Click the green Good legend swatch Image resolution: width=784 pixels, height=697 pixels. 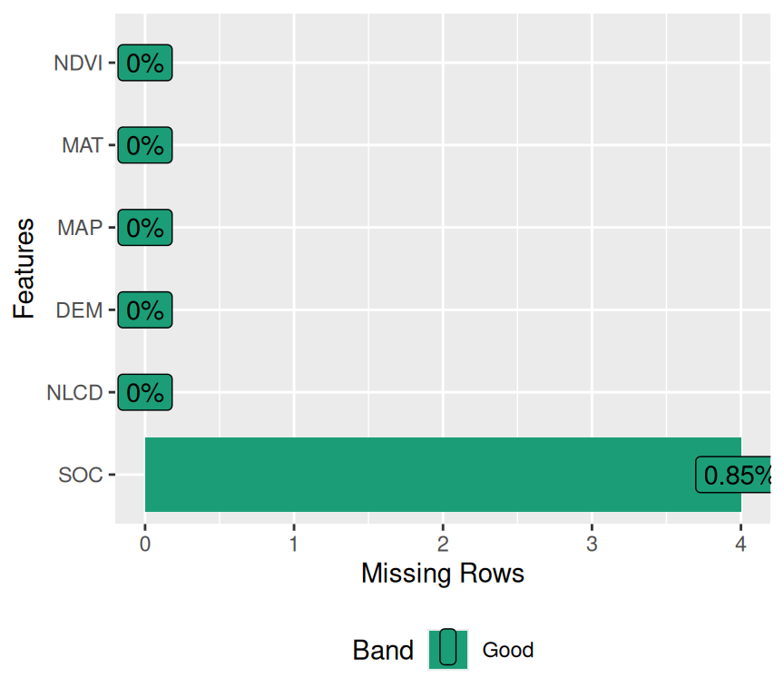(448, 649)
